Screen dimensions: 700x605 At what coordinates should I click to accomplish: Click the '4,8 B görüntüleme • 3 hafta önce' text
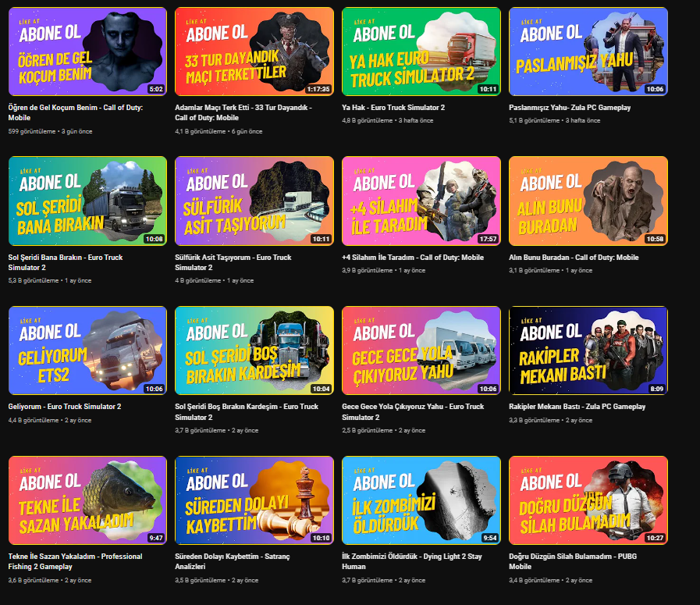pos(388,120)
